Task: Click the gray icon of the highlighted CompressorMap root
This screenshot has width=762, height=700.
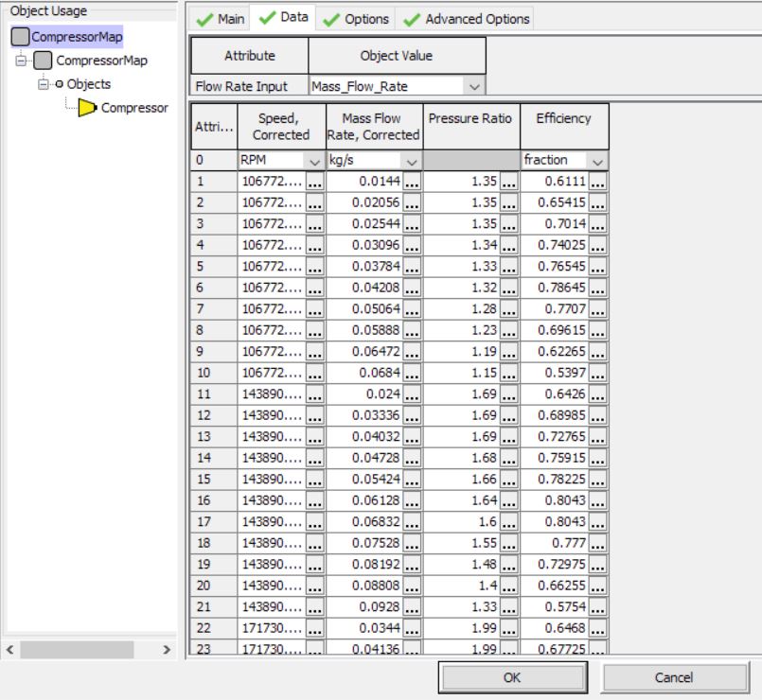Action: point(20,37)
